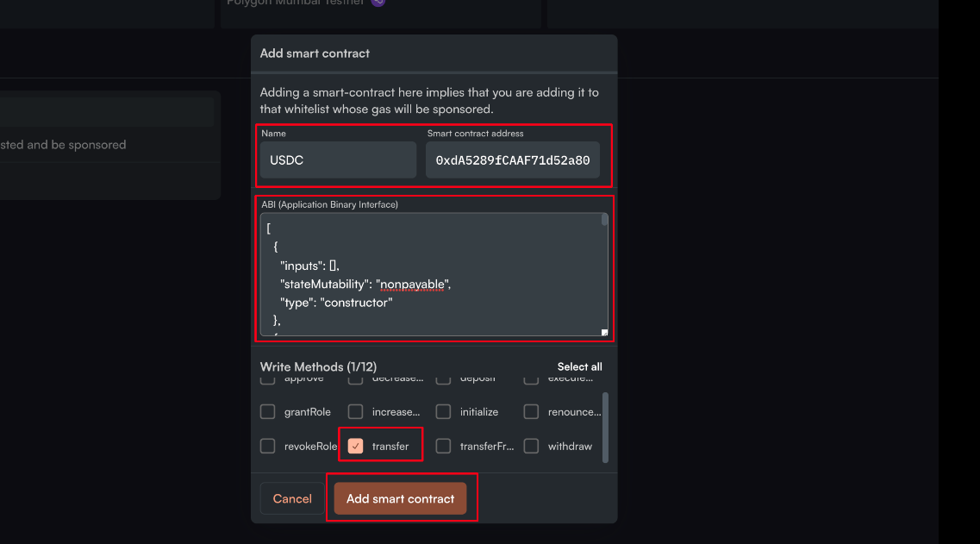The height and width of the screenshot is (544, 980).
Task: Check the partially visible decrease… method
Action: (356, 379)
